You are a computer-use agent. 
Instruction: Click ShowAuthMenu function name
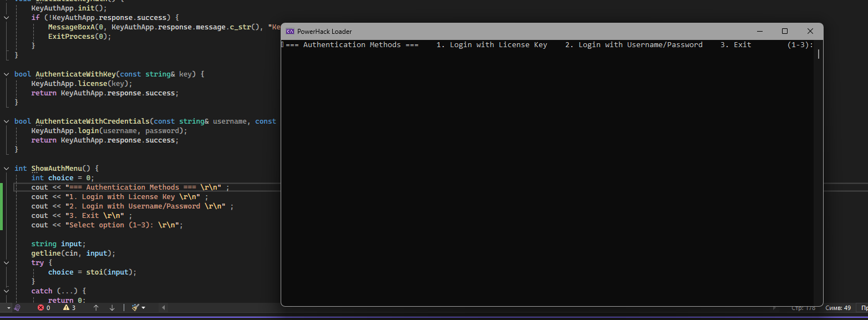coord(57,168)
